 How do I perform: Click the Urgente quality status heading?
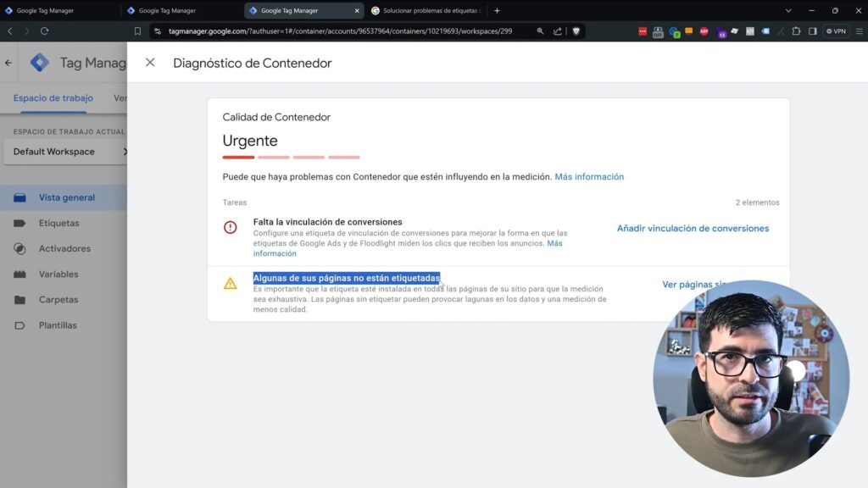(x=250, y=141)
